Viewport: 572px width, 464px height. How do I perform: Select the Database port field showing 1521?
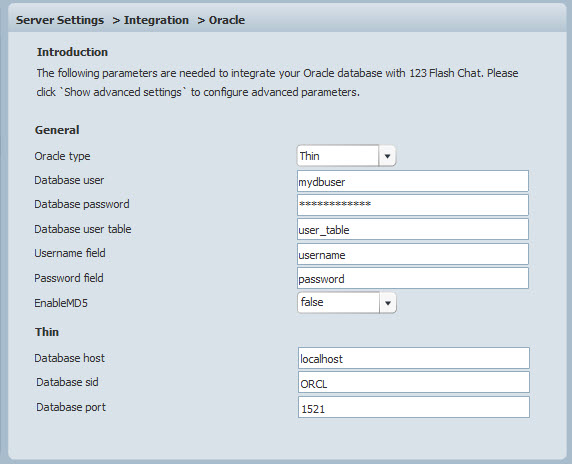click(x=414, y=407)
